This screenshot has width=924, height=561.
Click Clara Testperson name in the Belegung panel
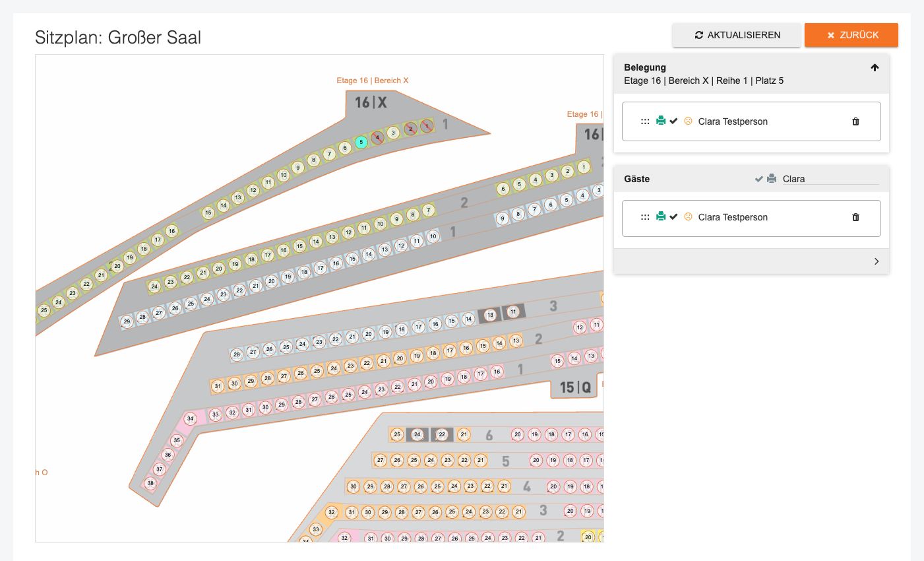(733, 121)
